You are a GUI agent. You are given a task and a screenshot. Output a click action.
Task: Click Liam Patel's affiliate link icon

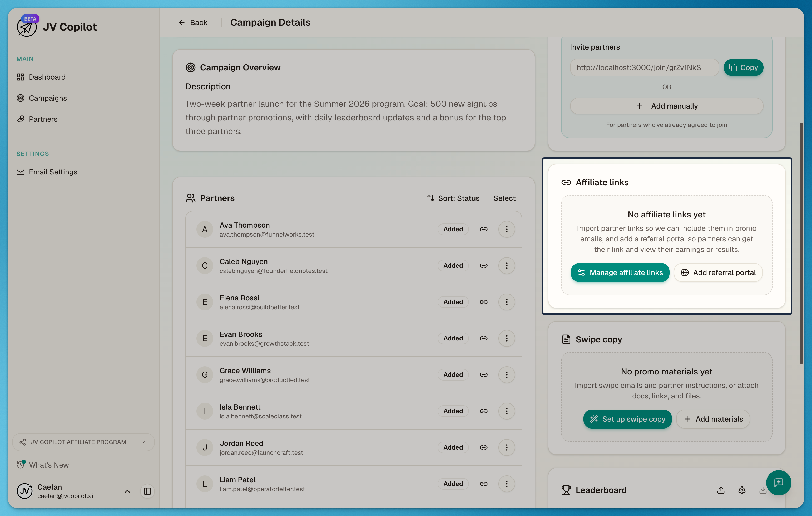coord(483,484)
